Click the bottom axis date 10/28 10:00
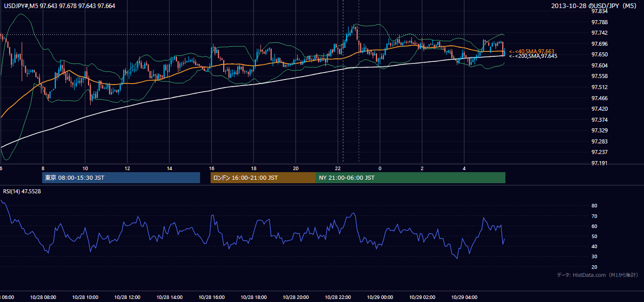 coord(85,297)
